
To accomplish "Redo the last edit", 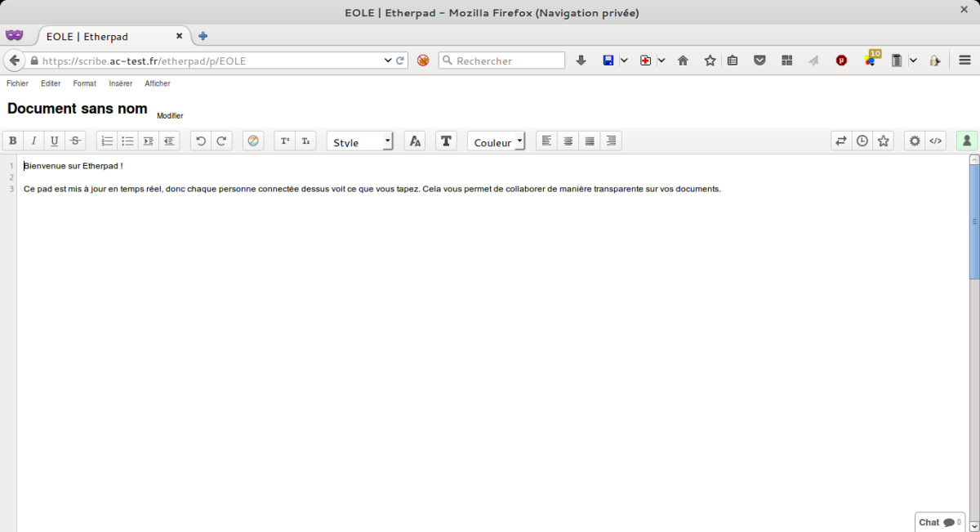I will point(222,141).
